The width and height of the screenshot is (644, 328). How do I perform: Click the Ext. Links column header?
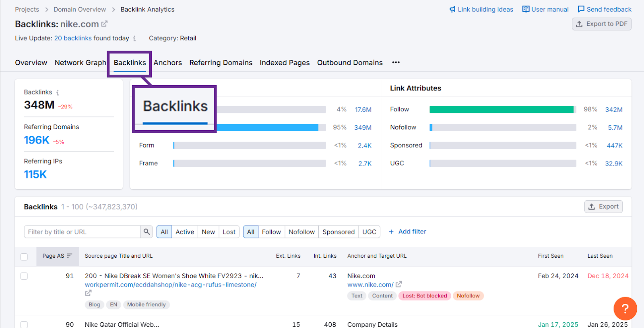point(288,256)
